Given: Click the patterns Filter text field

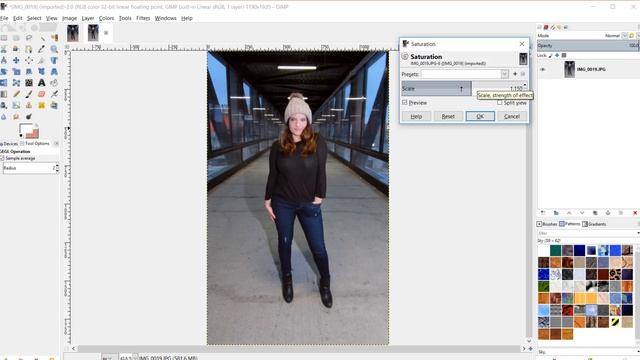Looking at the screenshot, I should 586,233.
